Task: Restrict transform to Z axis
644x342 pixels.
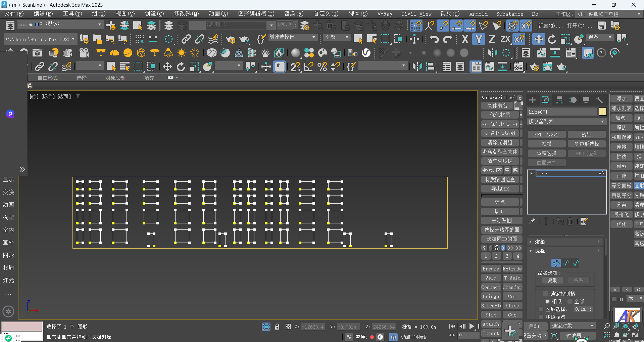Action: [492, 39]
